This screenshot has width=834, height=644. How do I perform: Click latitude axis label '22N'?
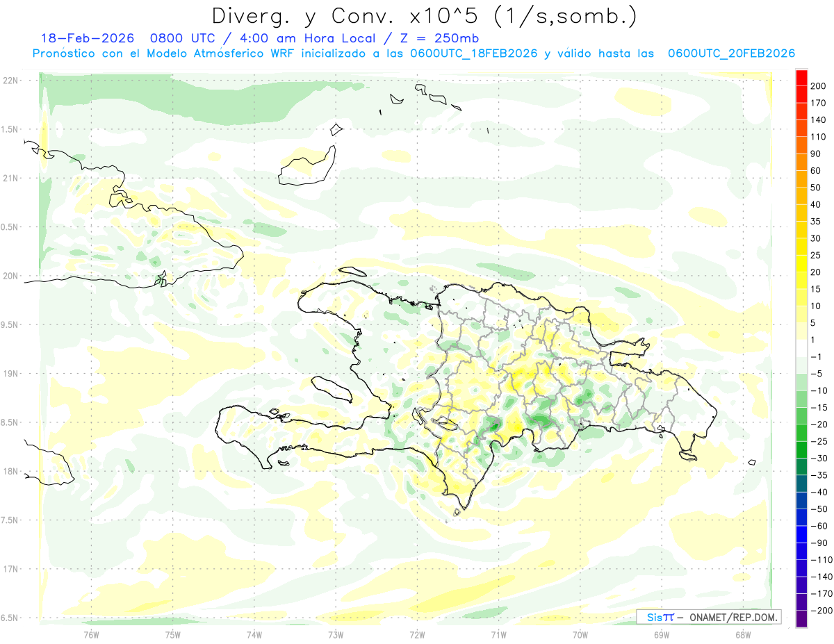coord(10,81)
